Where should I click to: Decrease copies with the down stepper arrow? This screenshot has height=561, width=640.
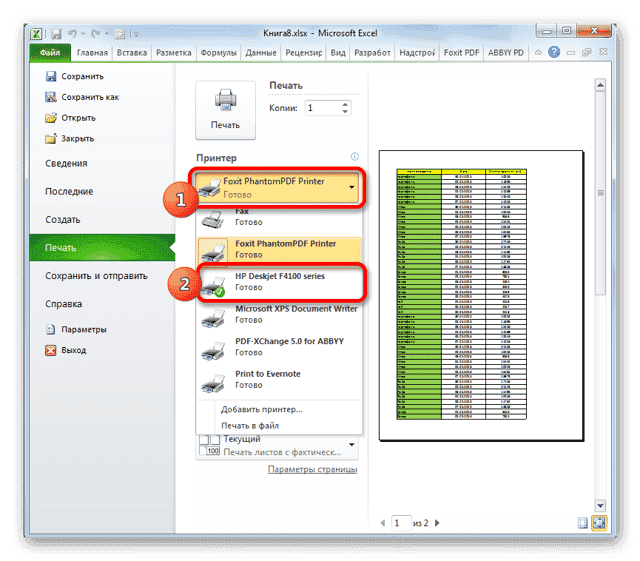[x=345, y=112]
